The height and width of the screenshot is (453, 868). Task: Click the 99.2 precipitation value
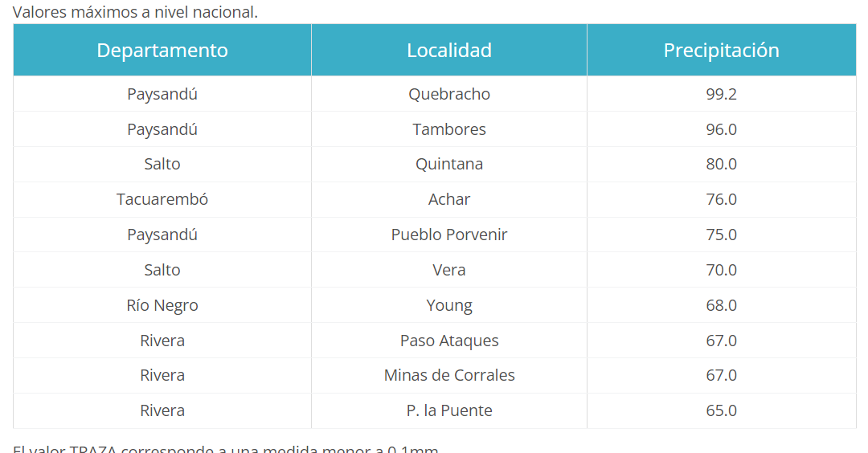[x=721, y=94]
